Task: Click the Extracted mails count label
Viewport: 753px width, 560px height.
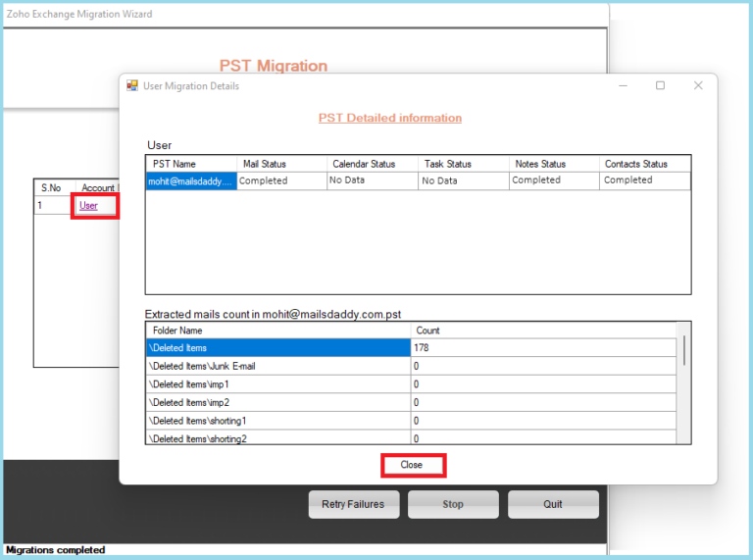Action: click(273, 314)
